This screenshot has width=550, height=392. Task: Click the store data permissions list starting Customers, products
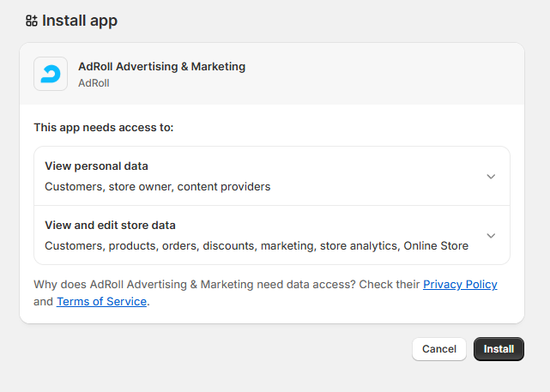pyautogui.click(x=257, y=245)
